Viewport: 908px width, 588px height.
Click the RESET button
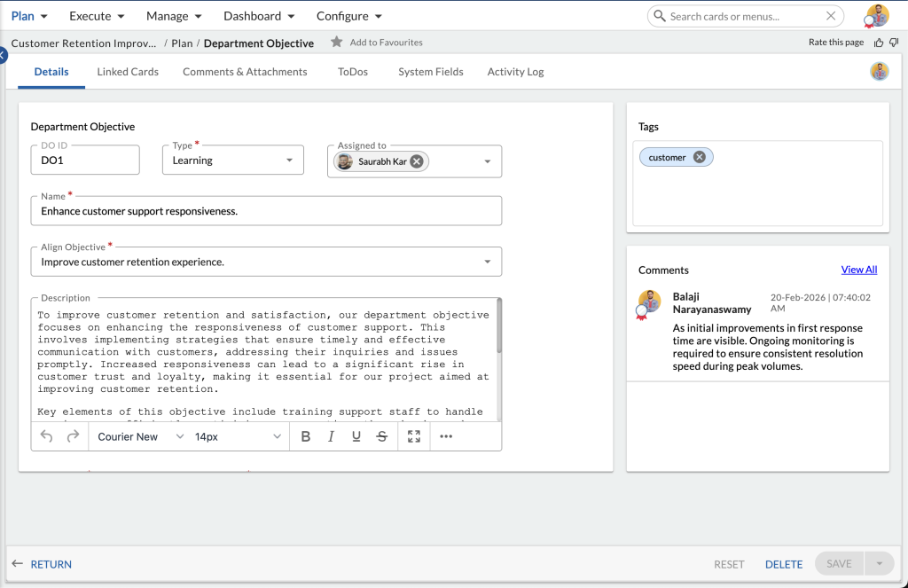pos(729,564)
